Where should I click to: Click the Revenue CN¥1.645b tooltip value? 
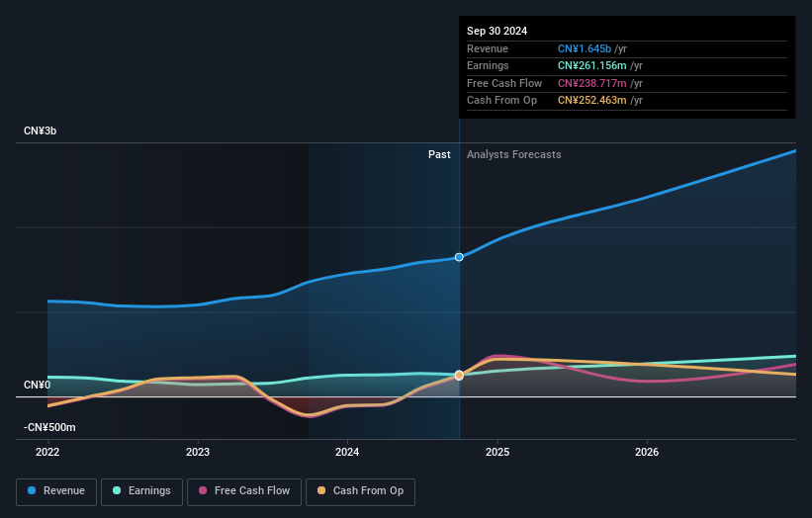click(585, 48)
